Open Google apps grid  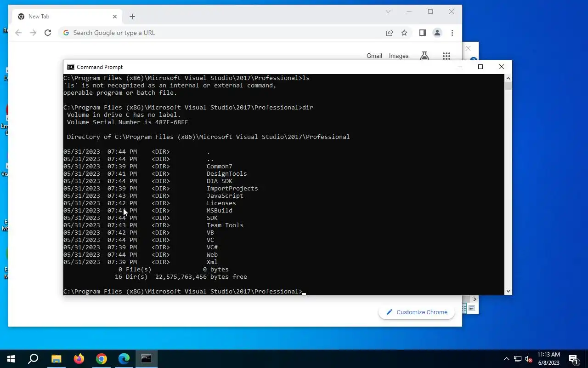click(447, 56)
